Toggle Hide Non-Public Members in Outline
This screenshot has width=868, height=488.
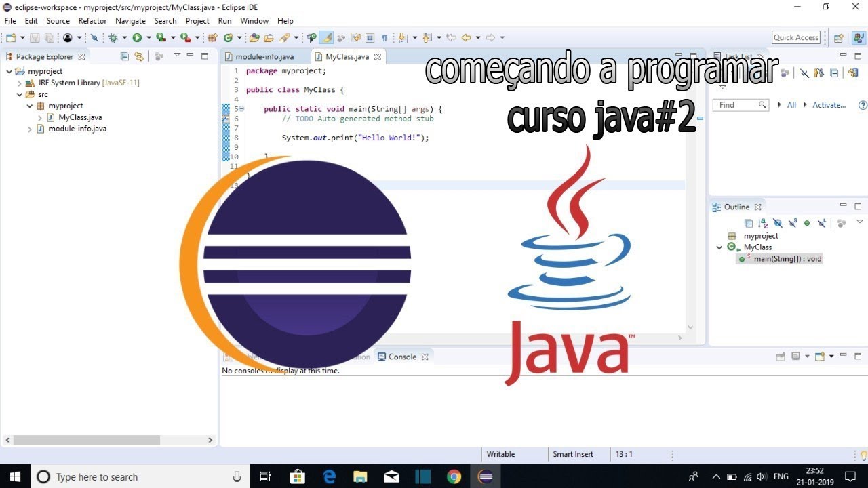(x=807, y=224)
